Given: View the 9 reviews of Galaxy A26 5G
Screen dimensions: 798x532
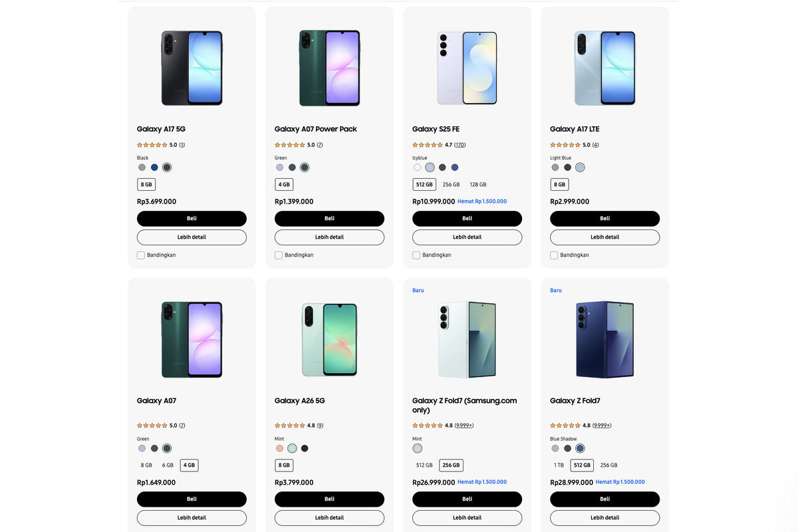Looking at the screenshot, I should pos(320,426).
